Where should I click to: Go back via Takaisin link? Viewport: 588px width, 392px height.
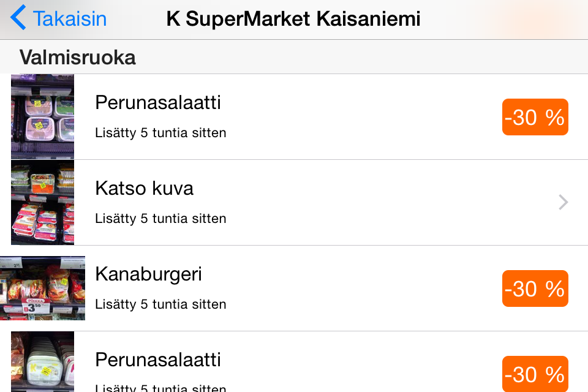(70, 19)
